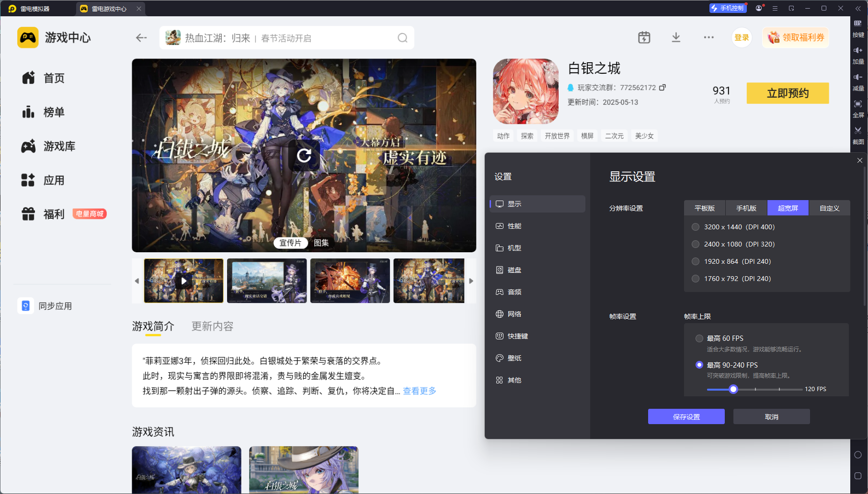Viewport: 868px width, 494px height.
Task: Open the 查看更多 link in game intro
Action: click(420, 391)
